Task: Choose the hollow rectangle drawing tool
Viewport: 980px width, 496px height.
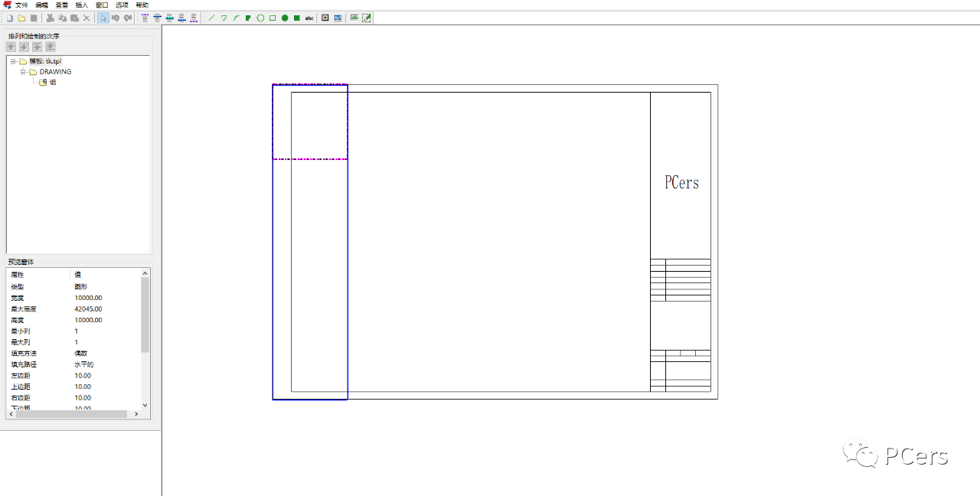Action: (x=273, y=18)
